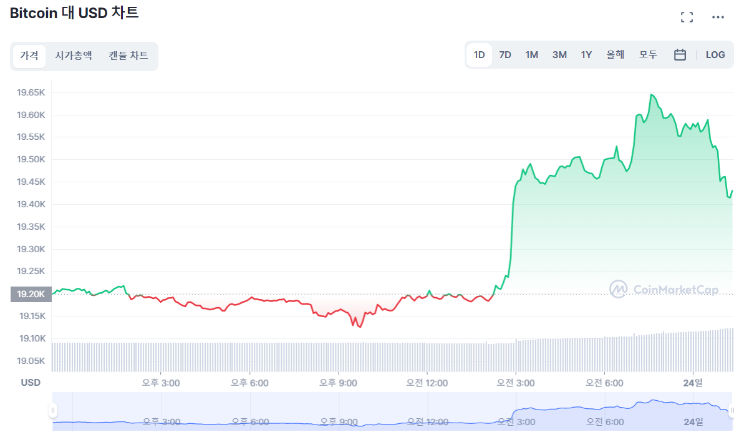Select the 7D time range
Image resolution: width=739 pixels, height=437 pixels.
point(505,55)
